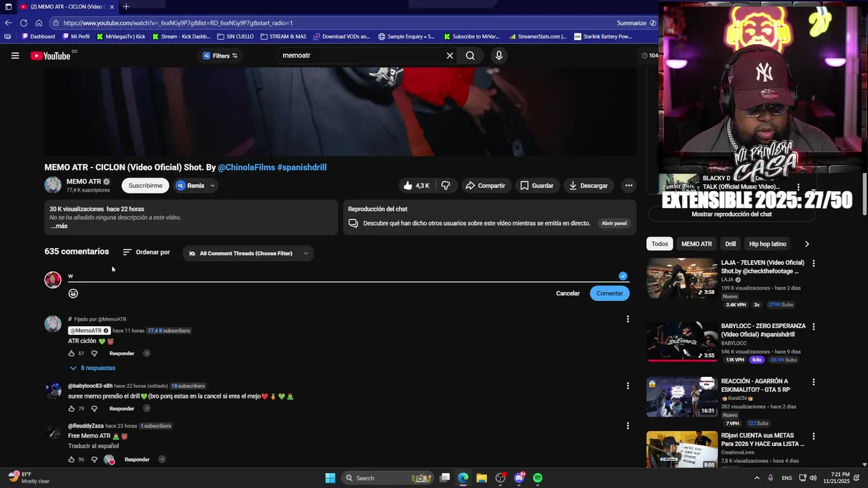Image resolution: width=868 pixels, height=488 pixels.
Task: Open the Ordenar por sort menu
Action: (x=146, y=252)
